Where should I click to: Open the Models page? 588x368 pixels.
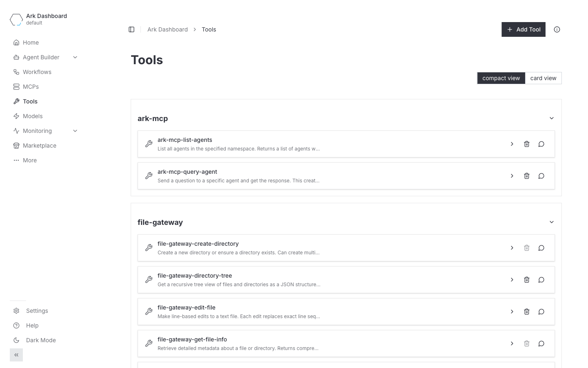[x=33, y=116]
